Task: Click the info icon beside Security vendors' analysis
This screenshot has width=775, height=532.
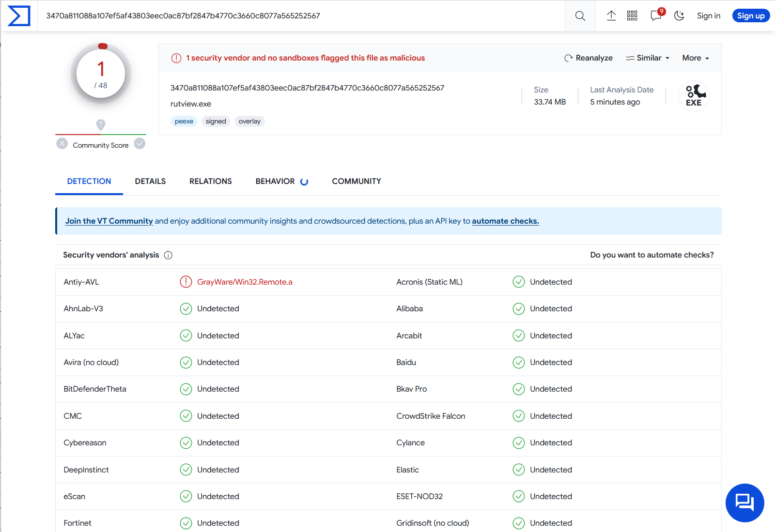Action: point(168,255)
